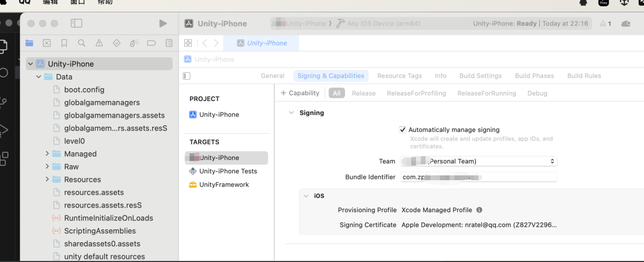This screenshot has height=262, width=644.
Task: Open the Report navigator
Action: [169, 43]
